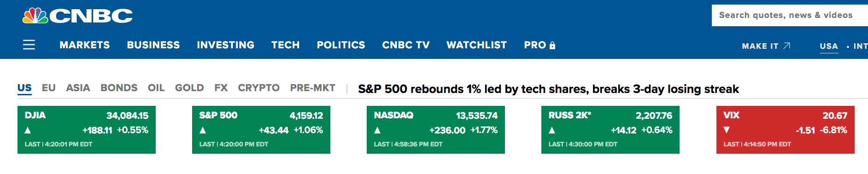Open the Investing section
The height and width of the screenshot is (174, 868).
(x=226, y=45)
